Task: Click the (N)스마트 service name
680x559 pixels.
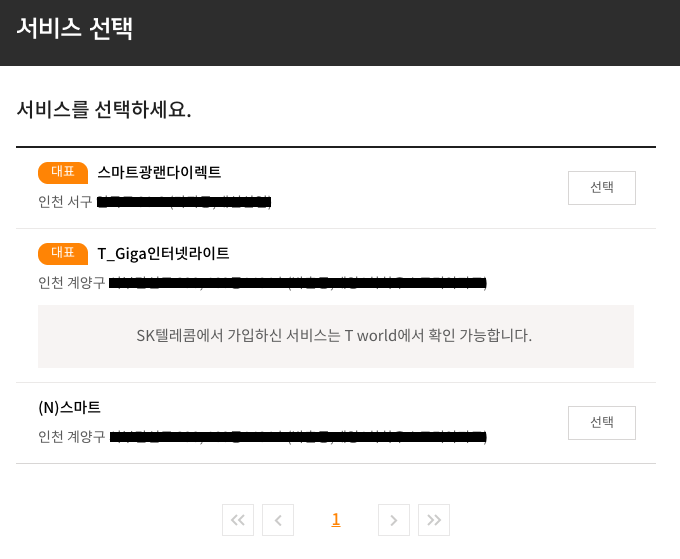Action: coord(69,407)
